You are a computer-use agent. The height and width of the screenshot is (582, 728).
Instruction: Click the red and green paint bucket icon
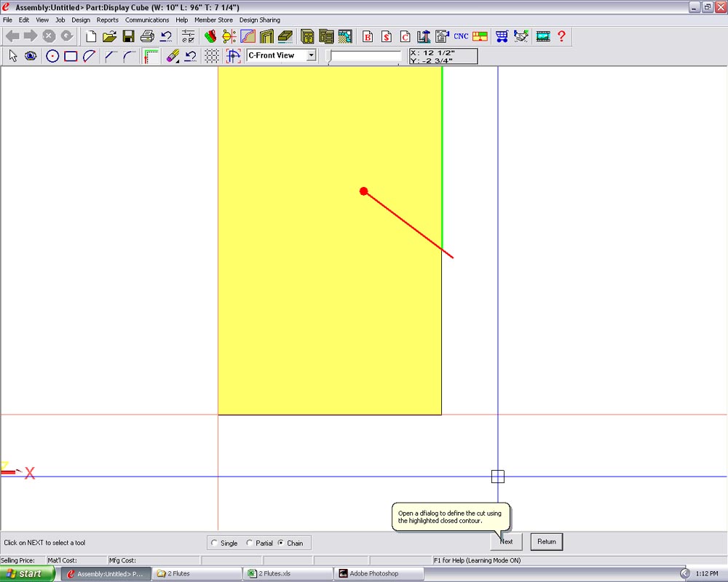click(210, 36)
